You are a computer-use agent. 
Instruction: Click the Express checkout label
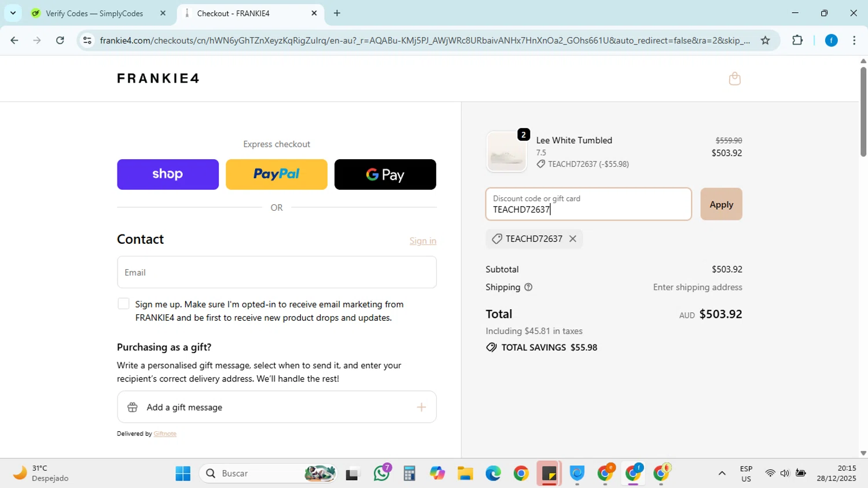(277, 144)
